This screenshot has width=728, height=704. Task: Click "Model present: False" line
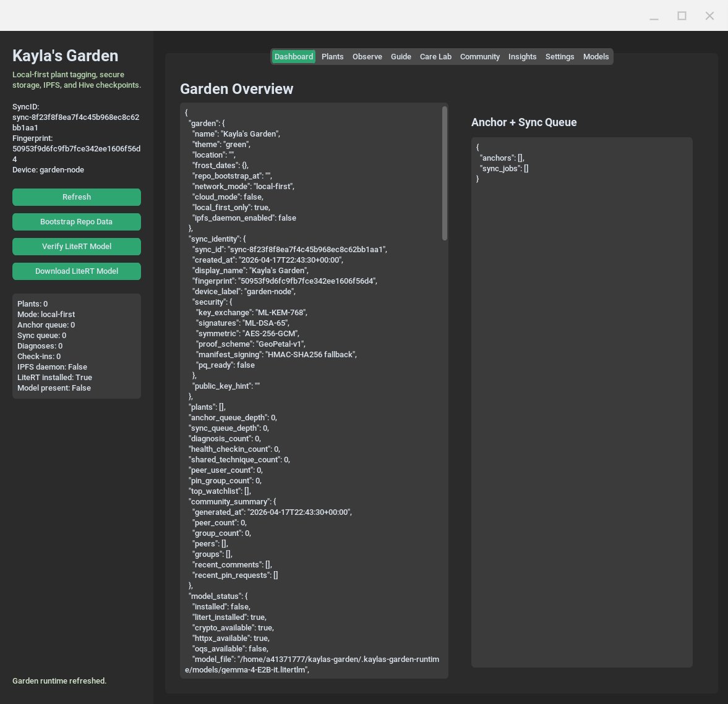tap(54, 388)
